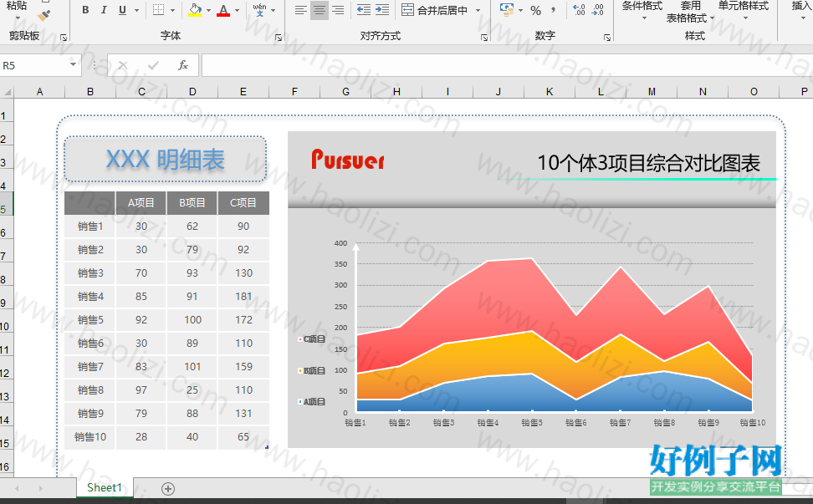
Task: Open the fill color dropdown arrow
Action: click(x=208, y=10)
